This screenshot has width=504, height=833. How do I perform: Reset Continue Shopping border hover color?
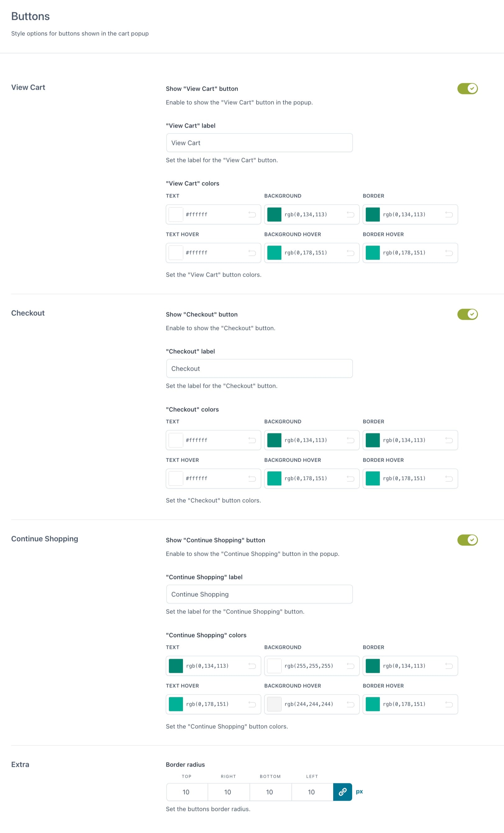[x=448, y=704]
